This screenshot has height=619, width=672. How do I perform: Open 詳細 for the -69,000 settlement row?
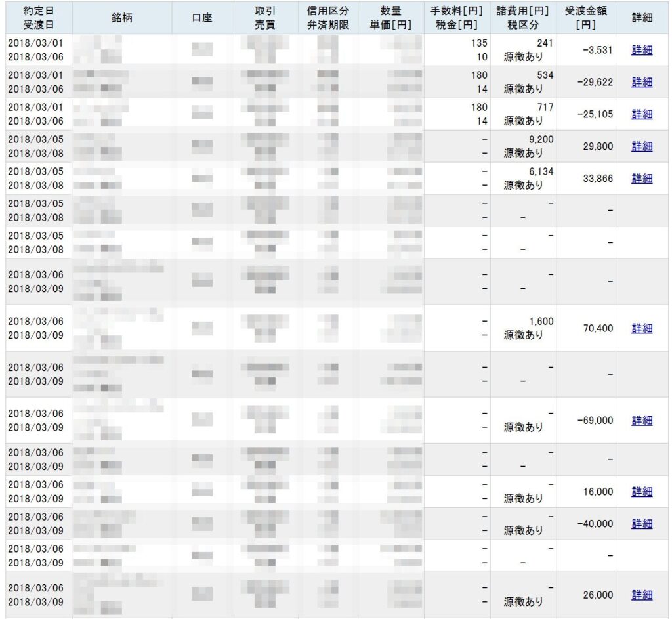[642, 419]
